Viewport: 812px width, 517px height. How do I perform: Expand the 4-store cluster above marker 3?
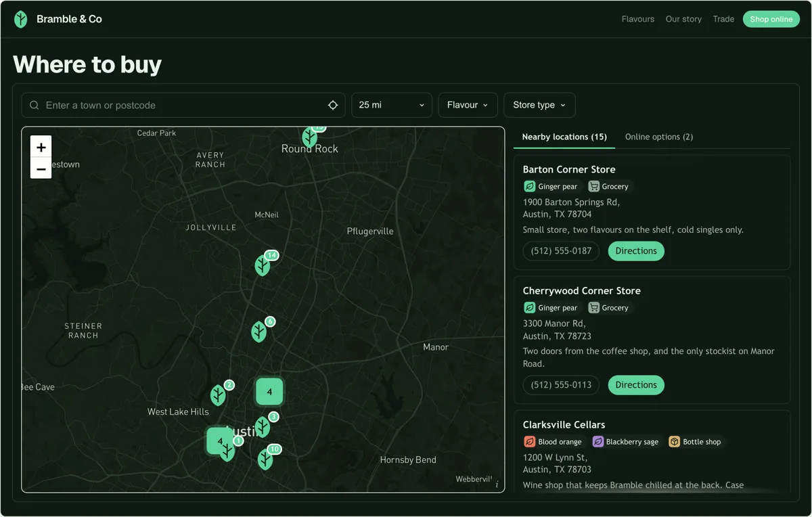click(x=269, y=392)
